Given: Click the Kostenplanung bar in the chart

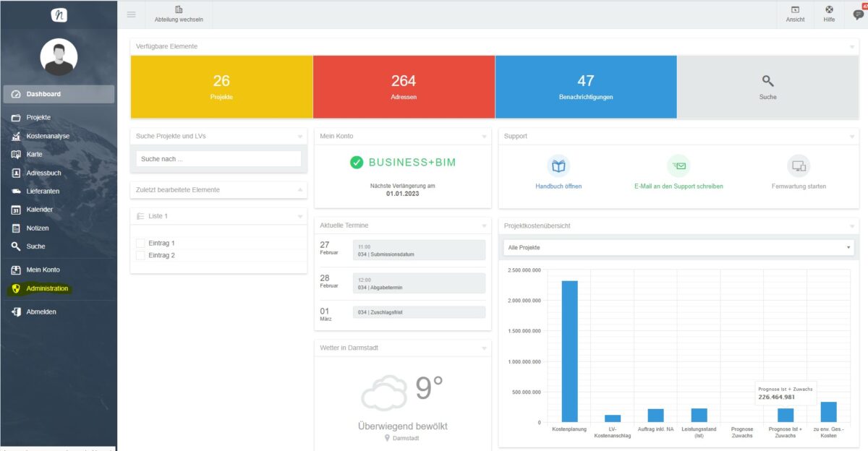Looking at the screenshot, I should 569,351.
